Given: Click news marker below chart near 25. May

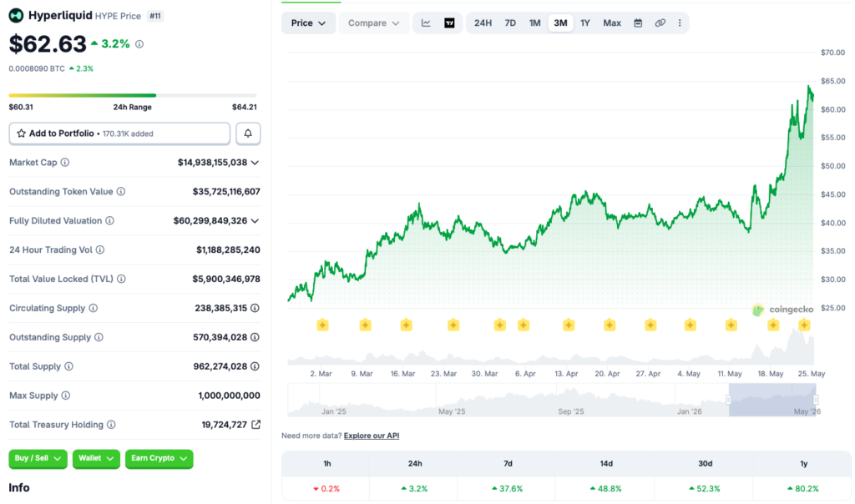Looking at the screenshot, I should pos(804,325).
